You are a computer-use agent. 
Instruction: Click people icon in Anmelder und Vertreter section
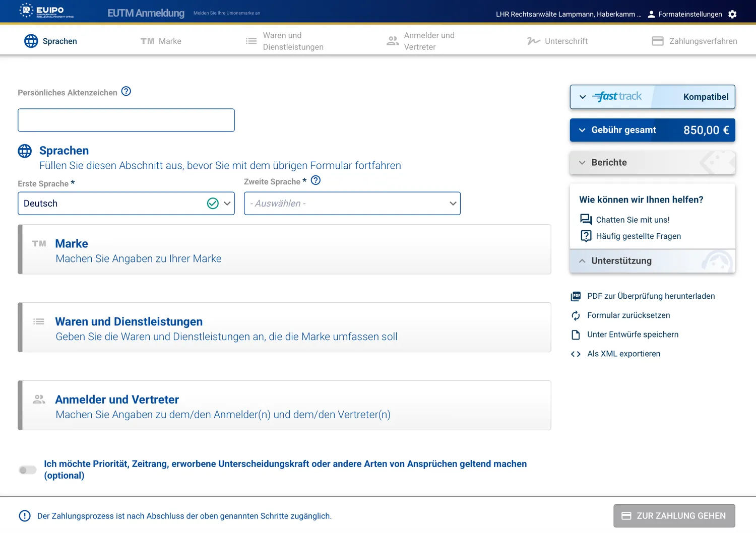coord(39,399)
